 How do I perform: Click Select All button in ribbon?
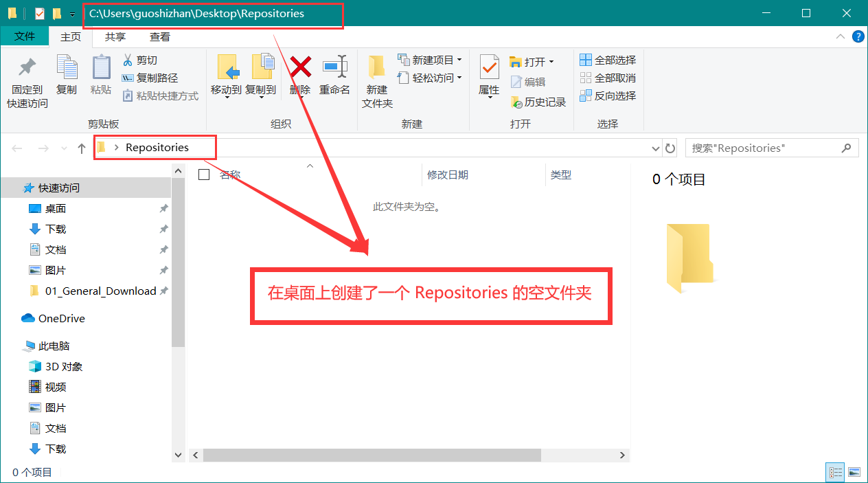click(x=608, y=60)
